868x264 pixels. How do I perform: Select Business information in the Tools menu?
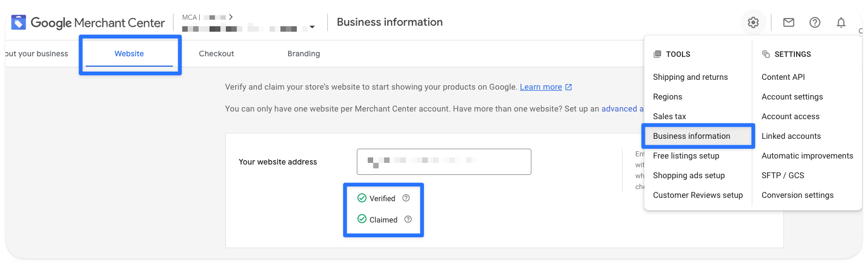coord(691,136)
